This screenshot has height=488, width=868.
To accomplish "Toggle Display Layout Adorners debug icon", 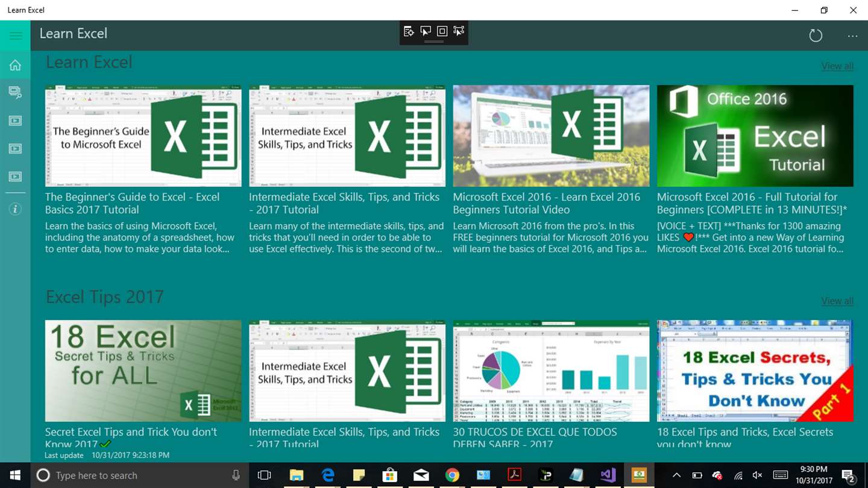I will pos(442,31).
